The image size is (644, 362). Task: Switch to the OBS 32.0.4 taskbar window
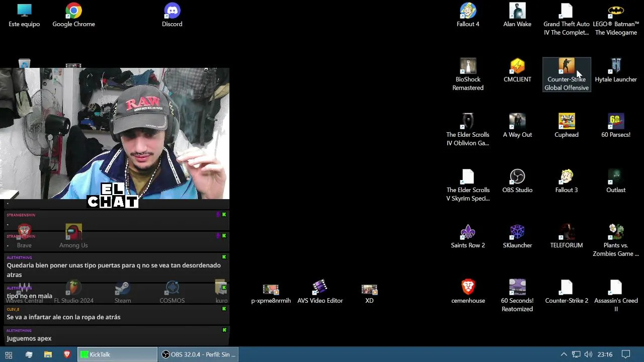pos(198,354)
